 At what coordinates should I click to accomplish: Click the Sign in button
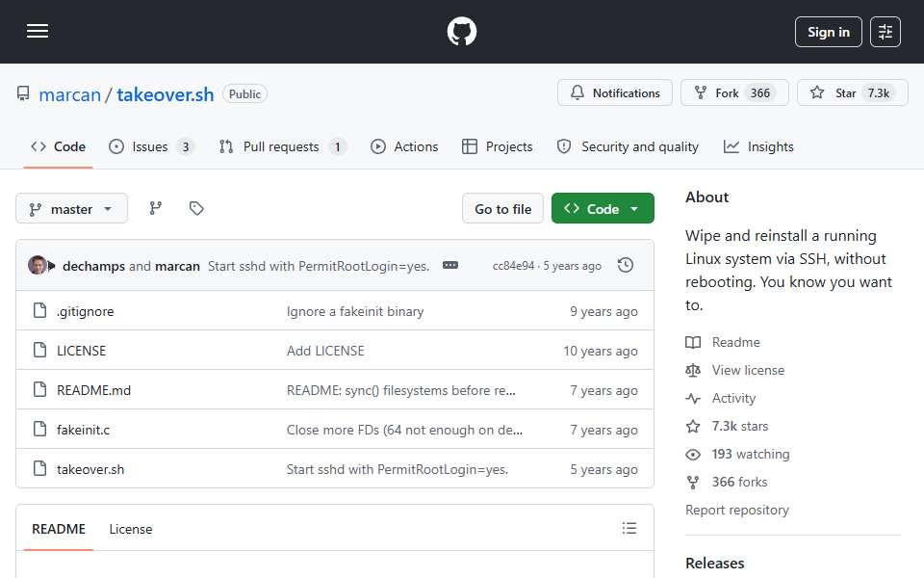(x=828, y=32)
